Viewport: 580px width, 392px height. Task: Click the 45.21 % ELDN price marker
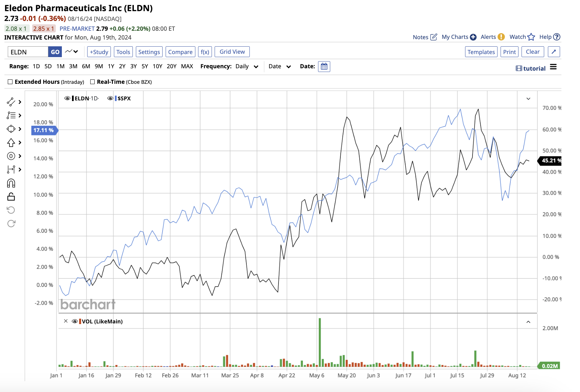[550, 161]
